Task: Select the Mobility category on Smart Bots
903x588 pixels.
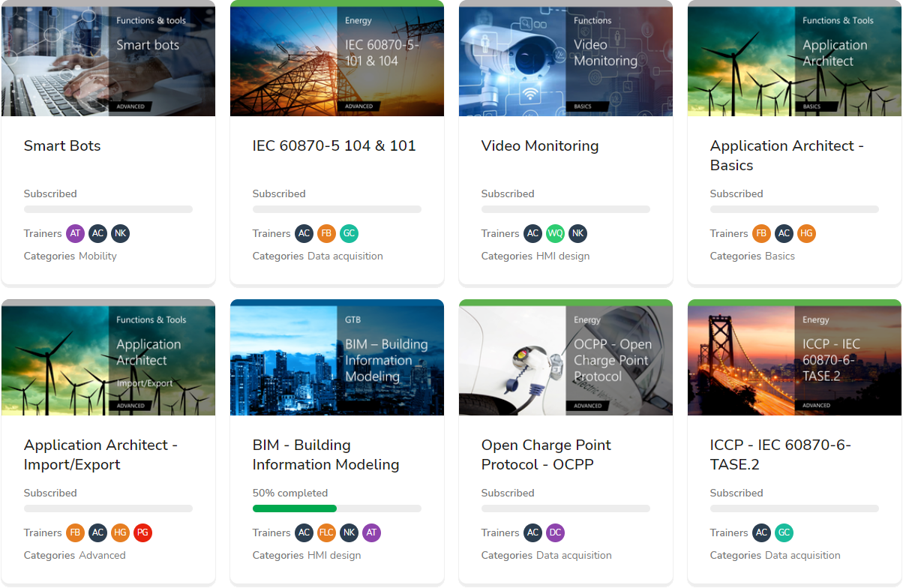Action: point(97,256)
